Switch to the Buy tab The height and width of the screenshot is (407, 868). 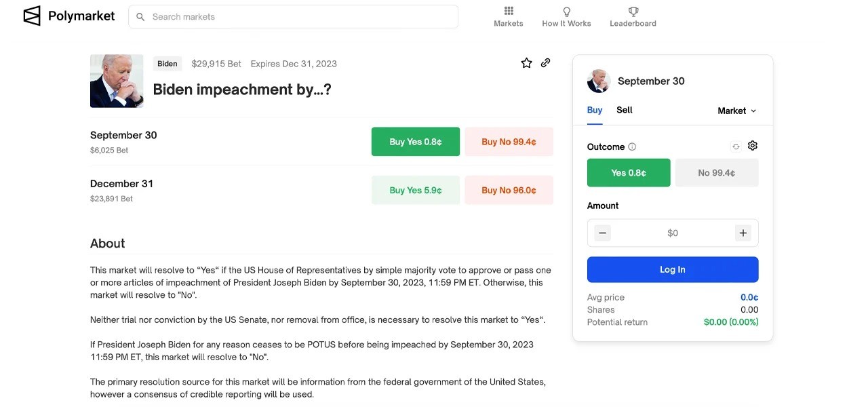coord(595,110)
